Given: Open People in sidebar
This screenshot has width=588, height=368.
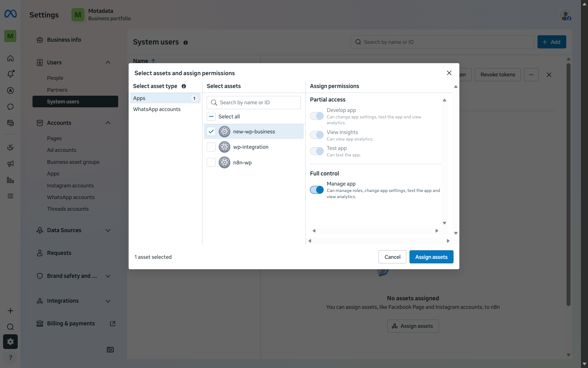Looking at the screenshot, I should click(x=55, y=78).
